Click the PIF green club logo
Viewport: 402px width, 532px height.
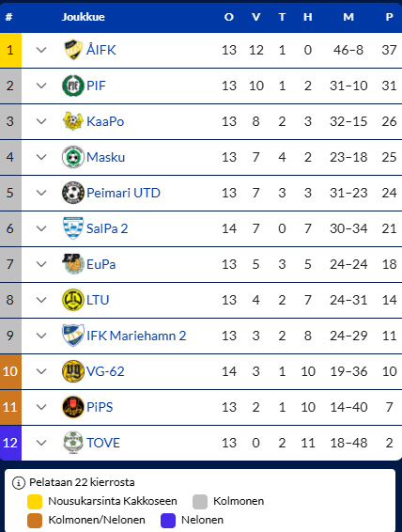click(x=73, y=86)
